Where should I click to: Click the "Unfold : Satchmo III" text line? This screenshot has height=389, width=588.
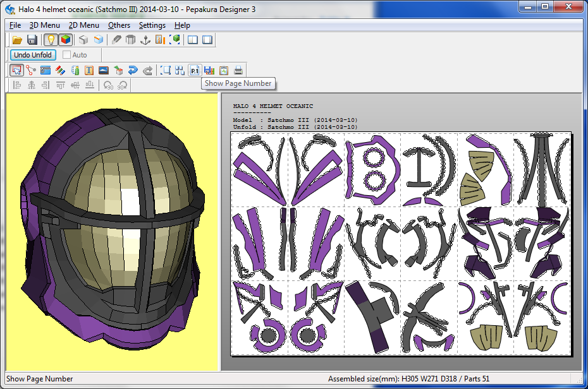click(295, 127)
